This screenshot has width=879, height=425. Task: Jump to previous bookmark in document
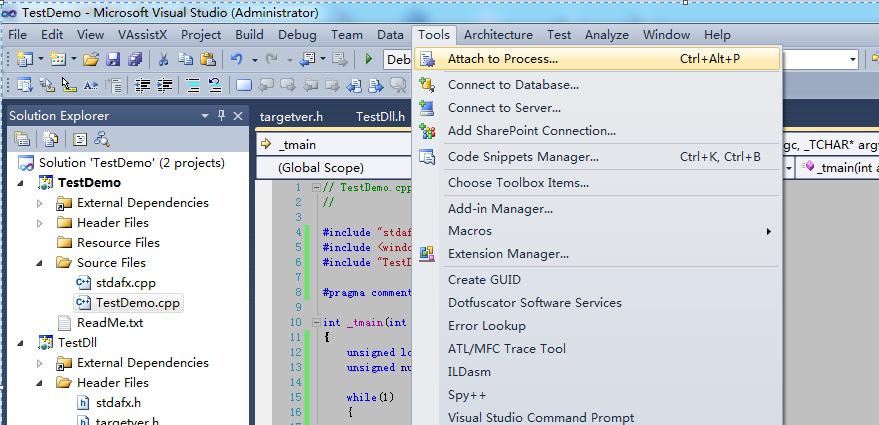point(354,85)
